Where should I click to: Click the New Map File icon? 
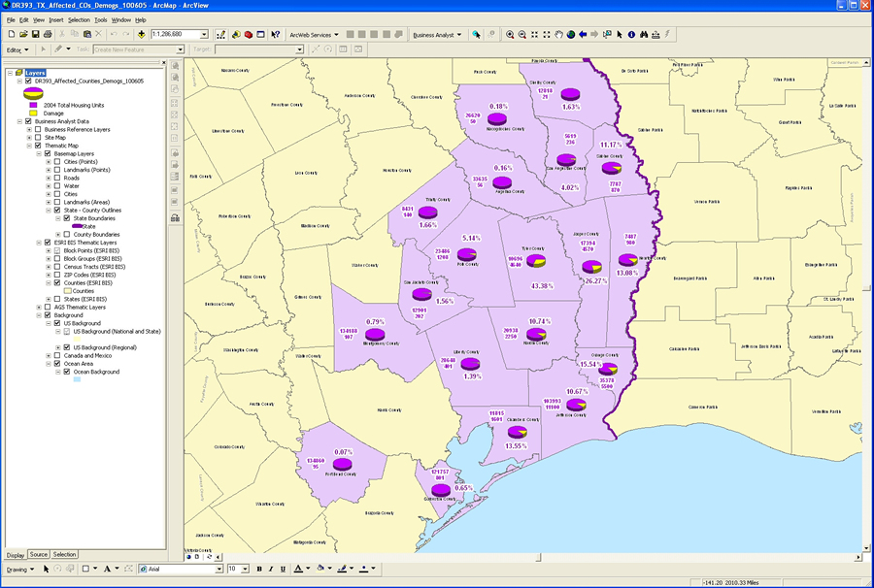tap(12, 35)
